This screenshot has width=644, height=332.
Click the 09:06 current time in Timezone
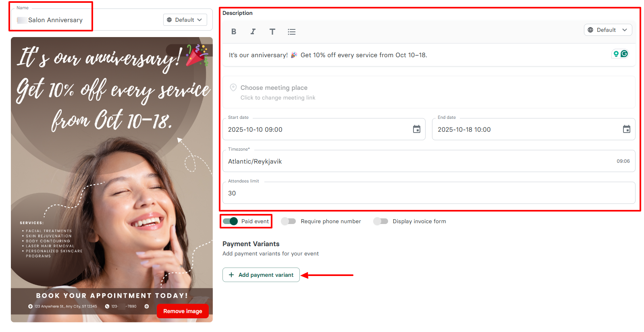point(623,161)
